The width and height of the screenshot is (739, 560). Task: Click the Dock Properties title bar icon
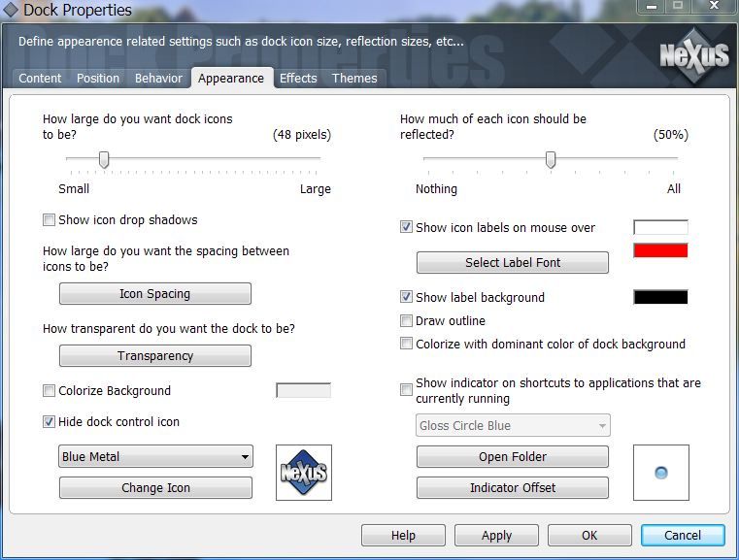coord(11,11)
